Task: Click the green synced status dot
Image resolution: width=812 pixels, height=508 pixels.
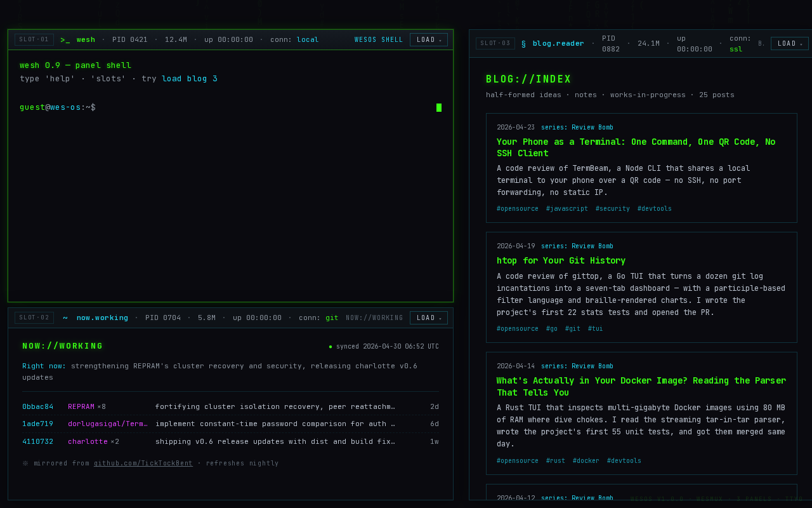Action: (x=331, y=347)
